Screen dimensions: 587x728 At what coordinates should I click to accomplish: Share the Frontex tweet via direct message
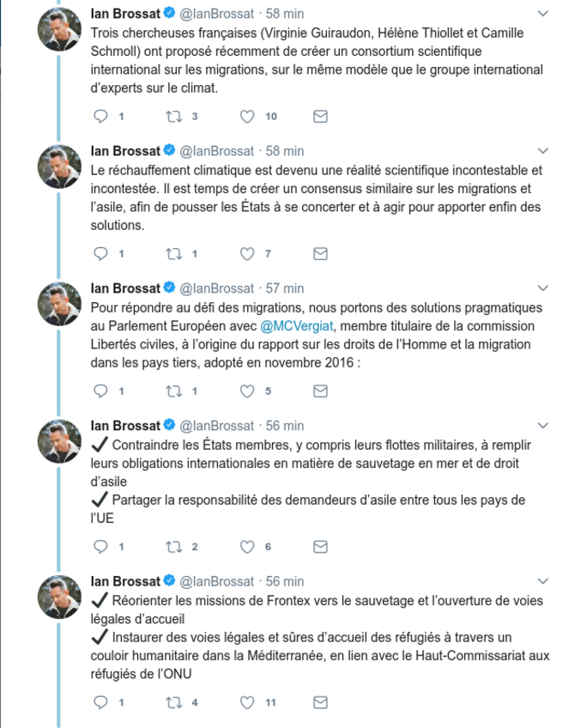[320, 702]
